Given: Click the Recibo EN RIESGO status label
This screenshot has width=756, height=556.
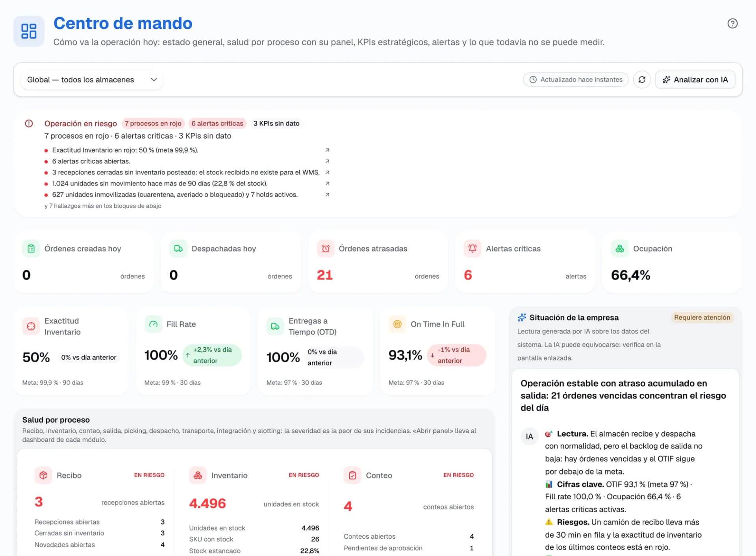Looking at the screenshot, I should [149, 475].
